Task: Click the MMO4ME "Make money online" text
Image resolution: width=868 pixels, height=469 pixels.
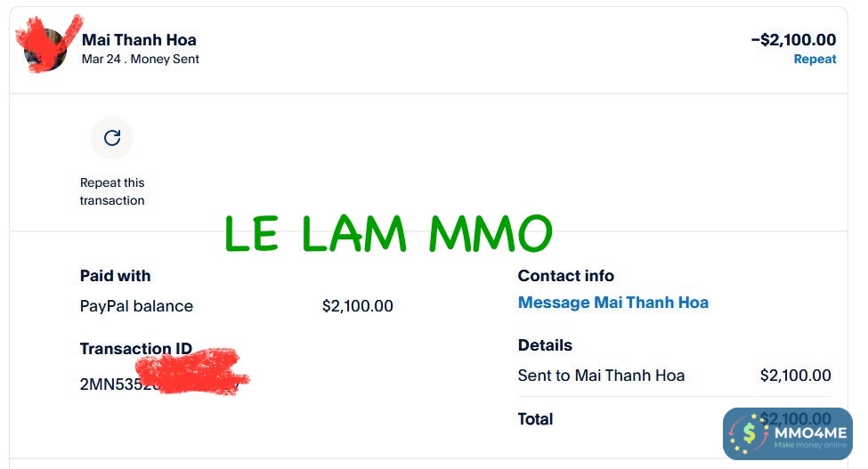Action: [810, 445]
